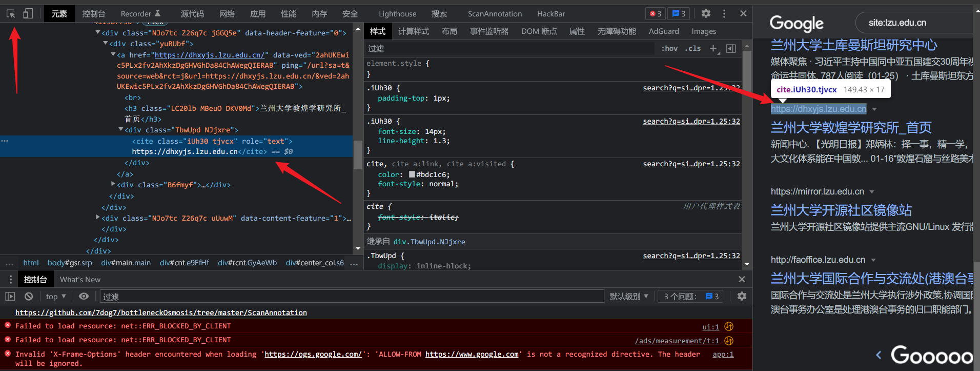This screenshot has width=980, height=371.
Task: Toggle device toolbar emulation icon
Action: point(28,14)
